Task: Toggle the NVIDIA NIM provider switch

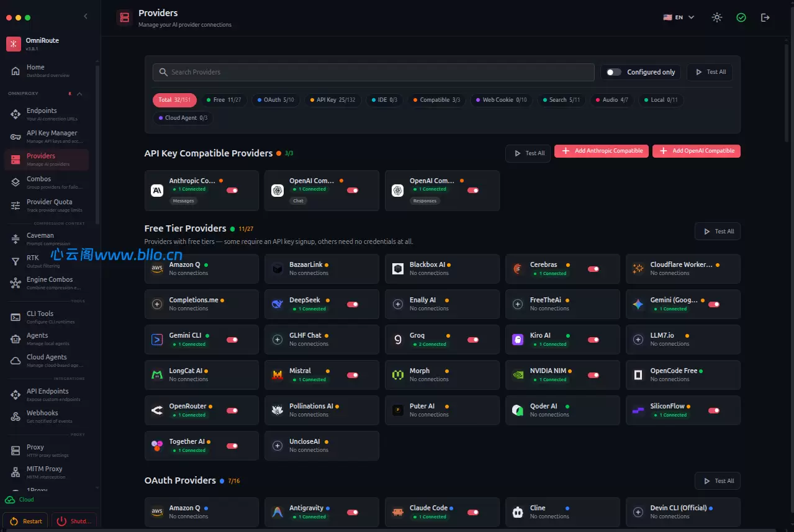Action: tap(593, 376)
